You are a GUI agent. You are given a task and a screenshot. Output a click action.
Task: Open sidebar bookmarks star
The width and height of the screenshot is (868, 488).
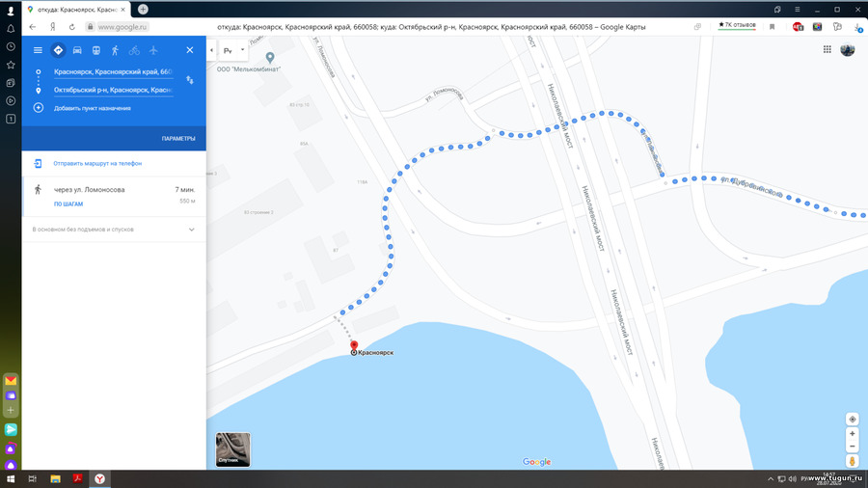click(11, 66)
